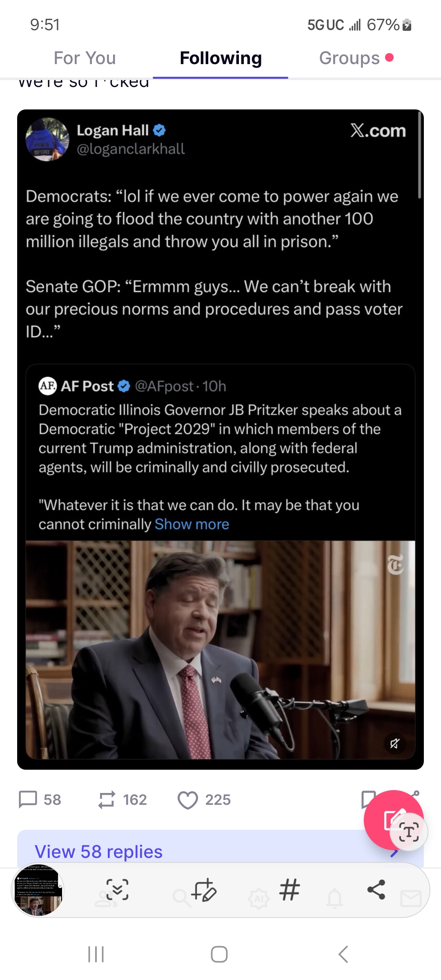Tap the Android recent apps button
This screenshot has height=980, width=441.
(x=96, y=954)
